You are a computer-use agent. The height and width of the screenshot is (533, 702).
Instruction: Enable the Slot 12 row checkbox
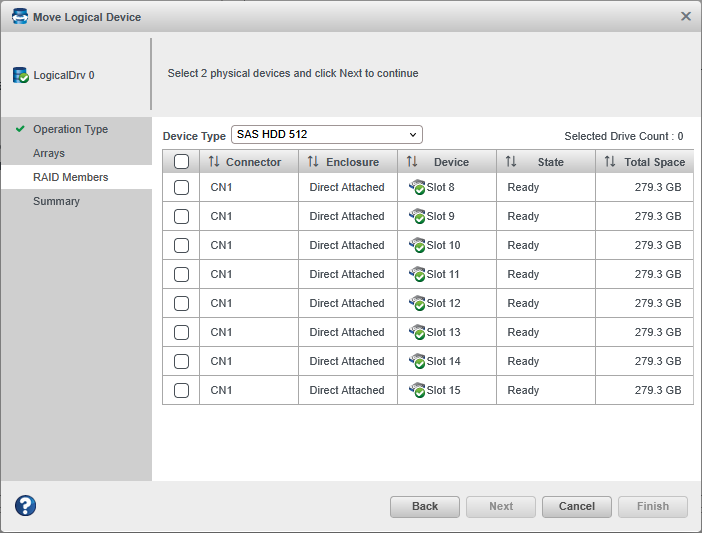(x=181, y=303)
